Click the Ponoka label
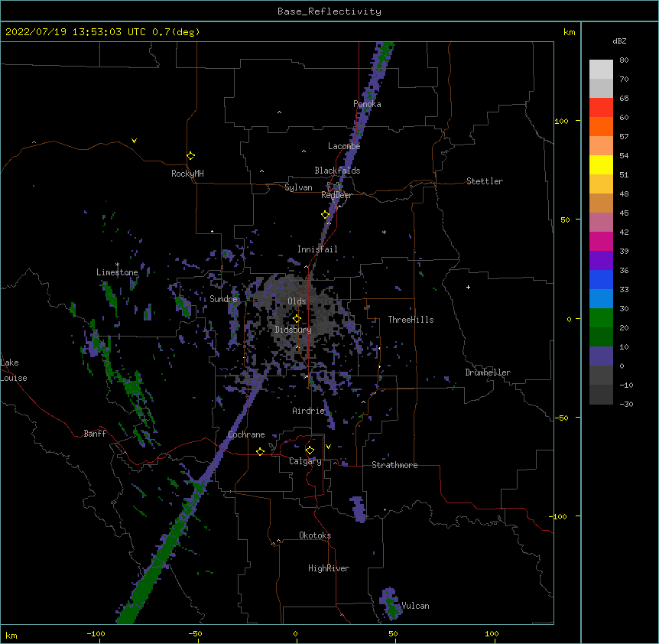 (x=367, y=104)
